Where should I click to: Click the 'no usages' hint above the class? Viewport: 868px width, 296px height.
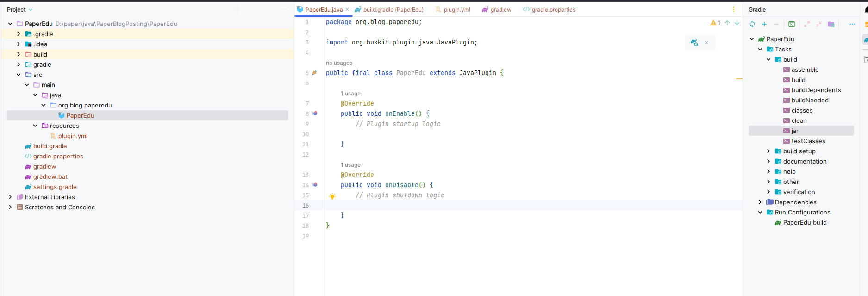click(x=339, y=63)
